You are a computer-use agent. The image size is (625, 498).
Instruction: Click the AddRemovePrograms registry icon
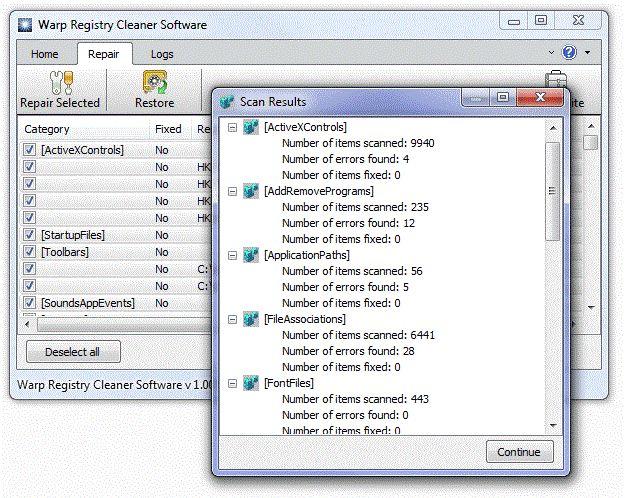click(x=251, y=191)
